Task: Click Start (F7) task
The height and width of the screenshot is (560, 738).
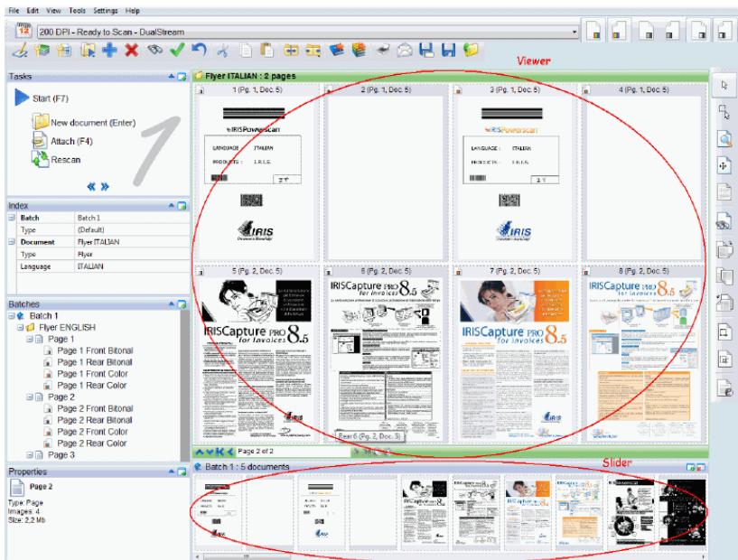Action: coord(42,98)
